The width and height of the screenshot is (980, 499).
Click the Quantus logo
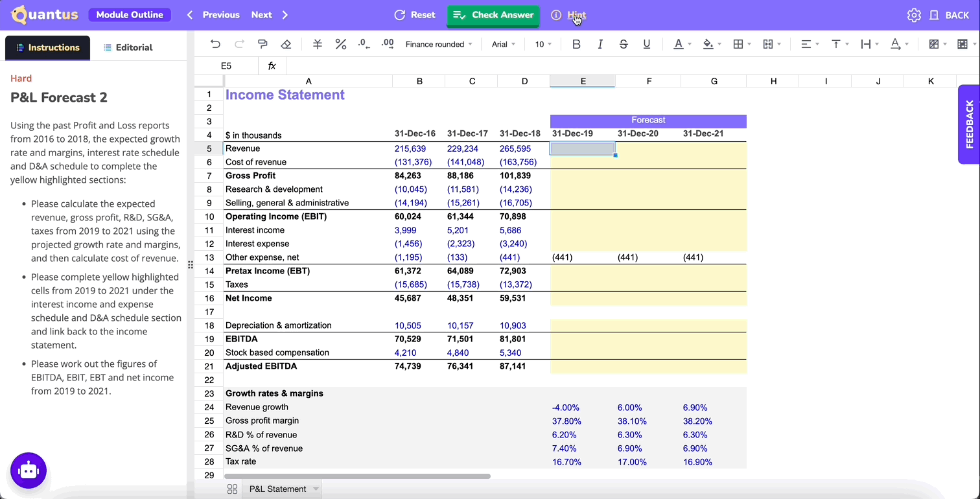(45, 15)
